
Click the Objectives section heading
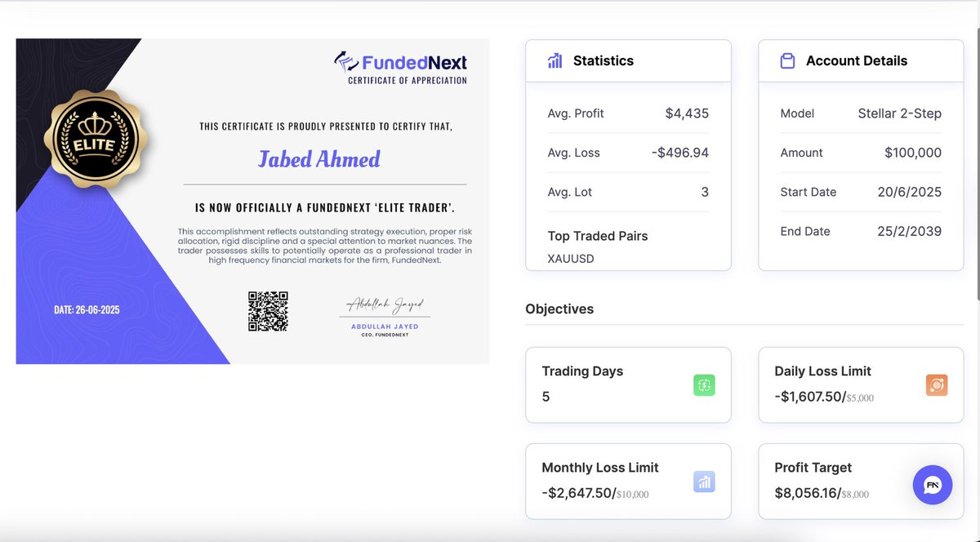[x=559, y=309]
